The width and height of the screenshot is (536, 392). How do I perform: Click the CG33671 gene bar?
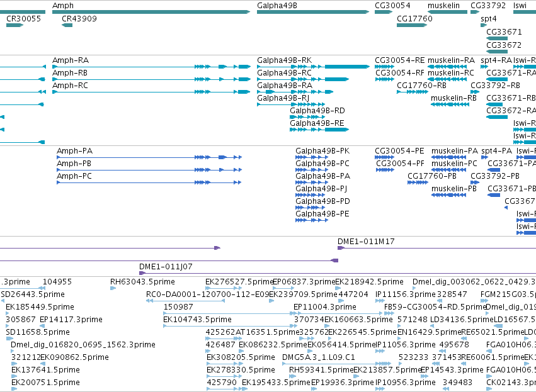pyautogui.click(x=497, y=38)
